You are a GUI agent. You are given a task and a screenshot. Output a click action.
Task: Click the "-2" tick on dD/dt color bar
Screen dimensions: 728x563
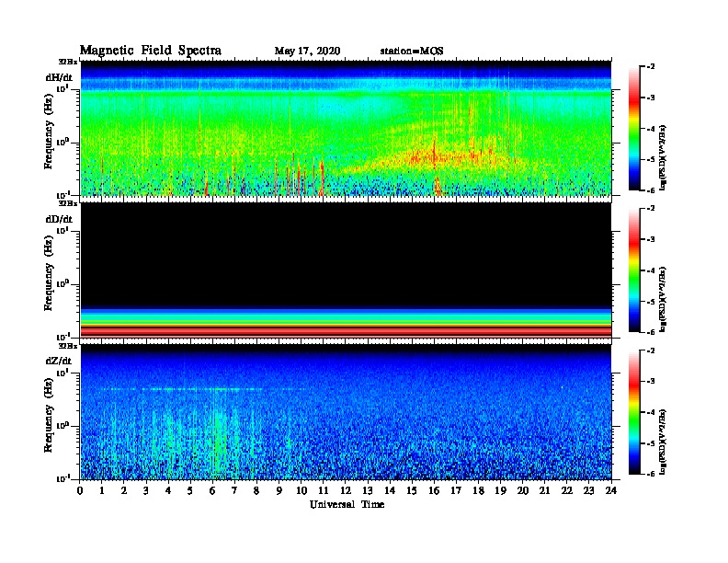[651, 209]
